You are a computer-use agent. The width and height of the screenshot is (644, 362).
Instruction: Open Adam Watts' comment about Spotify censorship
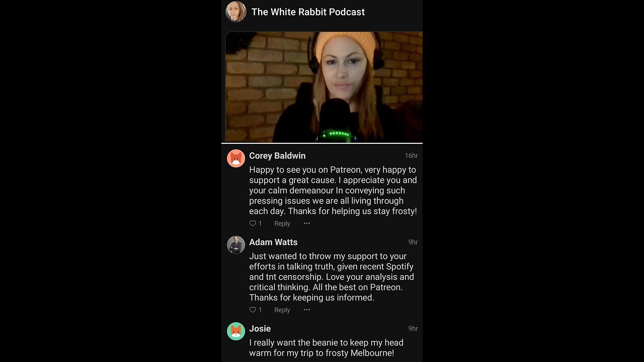coord(332,277)
